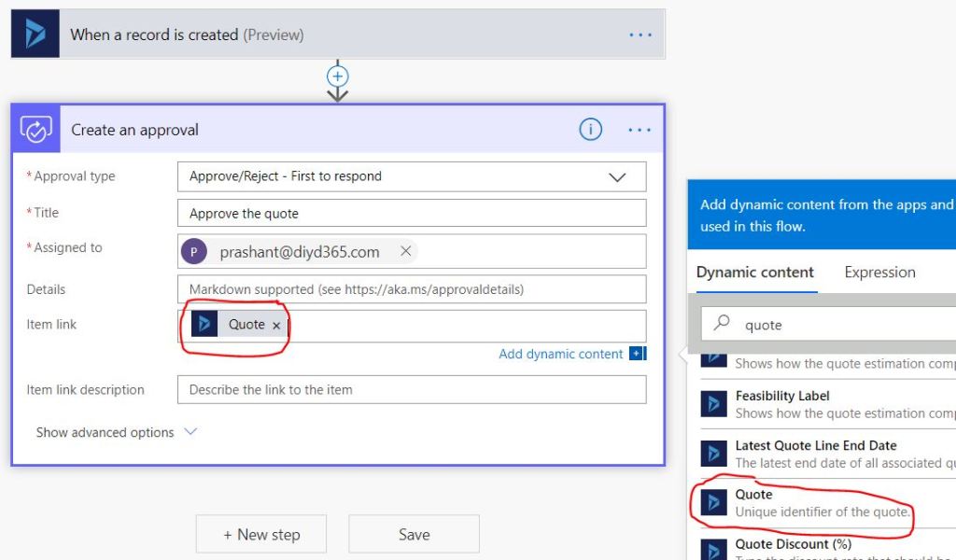Click the Add dynamic content link
The image size is (956, 560).
click(x=560, y=354)
